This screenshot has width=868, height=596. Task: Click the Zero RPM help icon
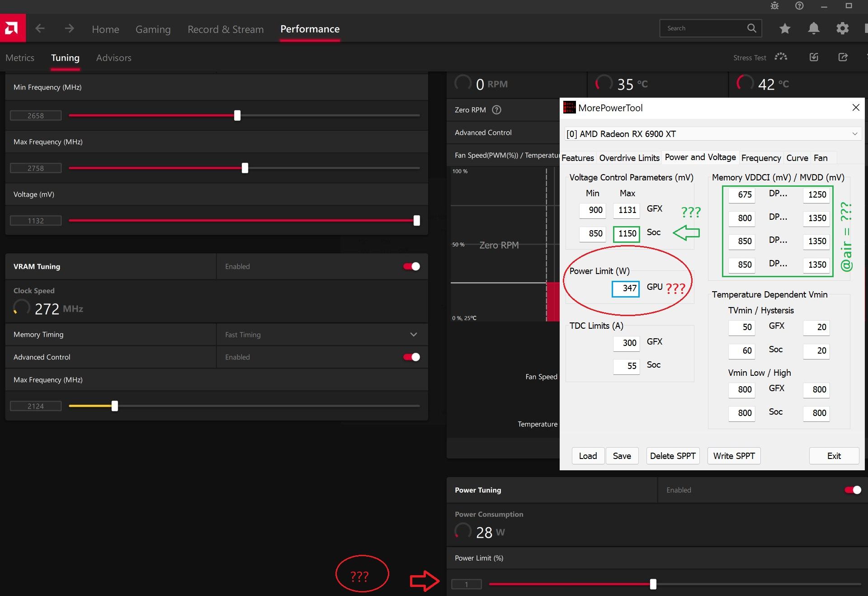(496, 110)
